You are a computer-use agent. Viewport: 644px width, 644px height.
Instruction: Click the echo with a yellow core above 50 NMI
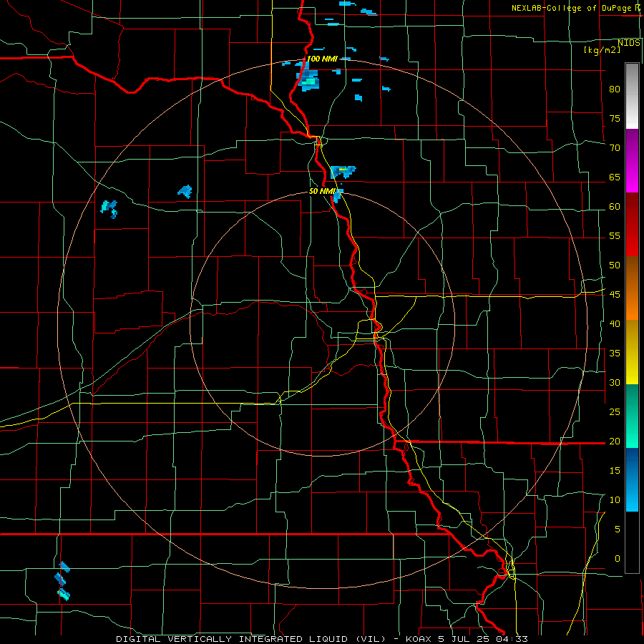(342, 171)
